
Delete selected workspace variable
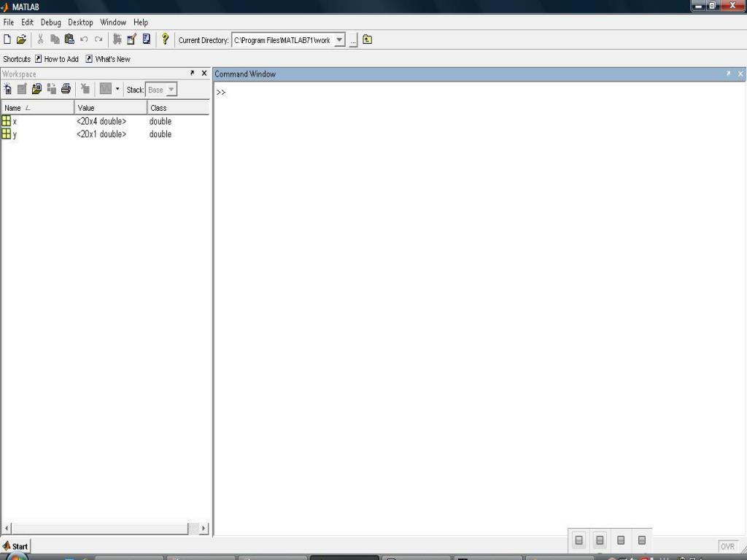click(85, 89)
